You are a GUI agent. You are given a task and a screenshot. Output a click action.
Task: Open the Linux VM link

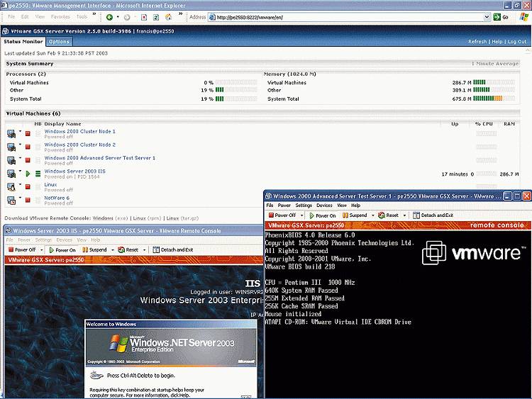[x=50, y=184]
